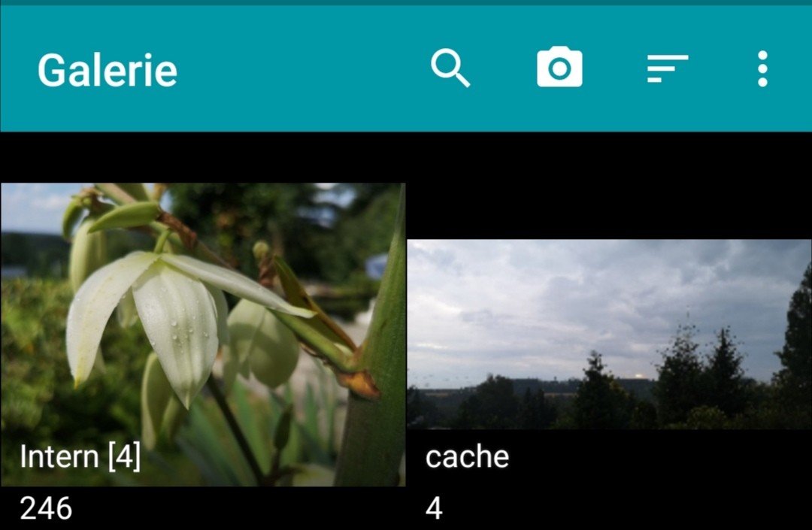This screenshot has width=812, height=530.
Task: Select the "cache" folder name label
Action: click(x=467, y=457)
